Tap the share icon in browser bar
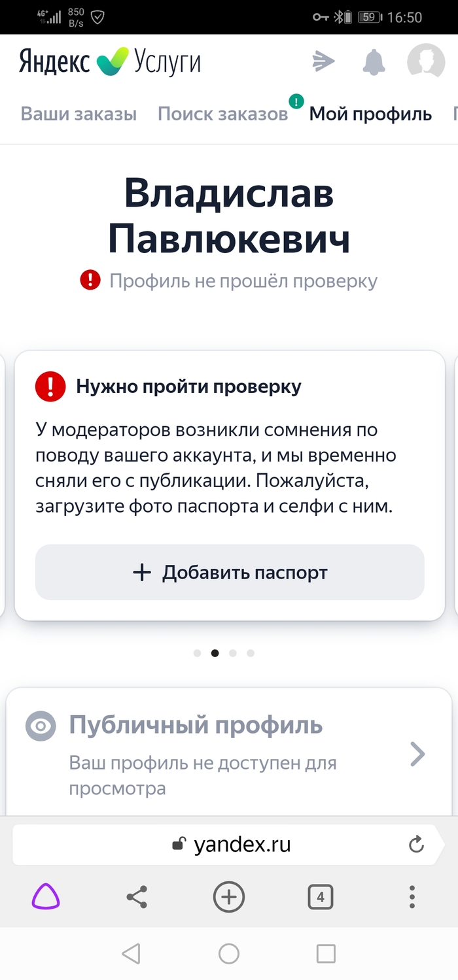Viewport: 458px width, 980px height. point(137,897)
